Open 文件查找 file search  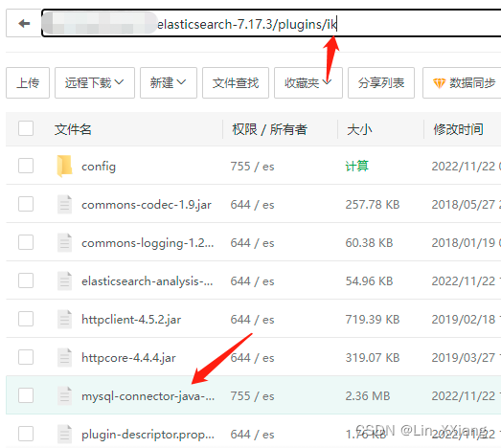(x=236, y=82)
